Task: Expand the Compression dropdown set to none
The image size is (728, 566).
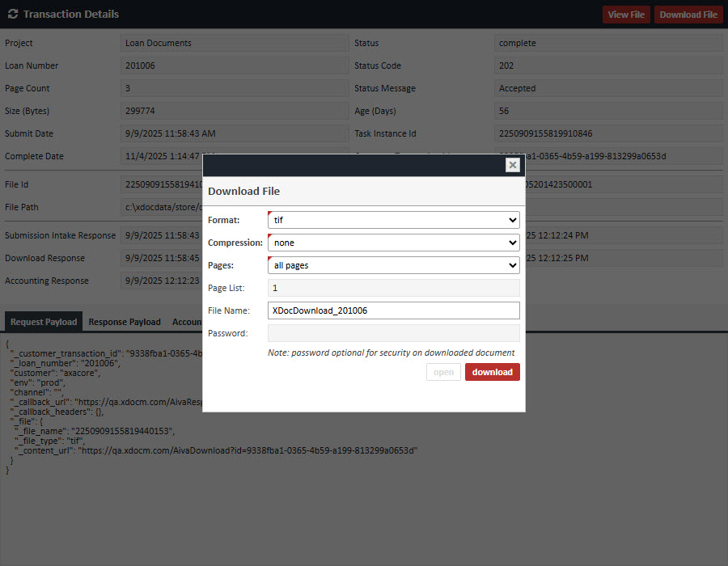Action: pyautogui.click(x=393, y=243)
